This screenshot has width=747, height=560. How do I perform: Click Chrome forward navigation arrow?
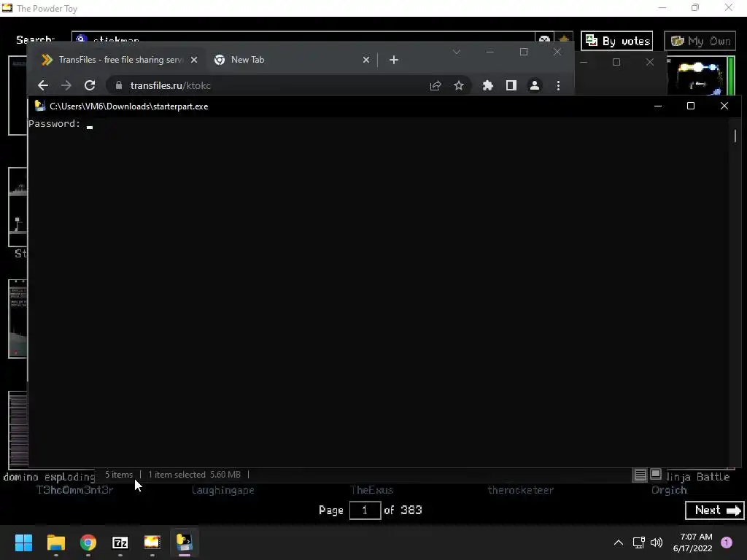pyautogui.click(x=66, y=86)
